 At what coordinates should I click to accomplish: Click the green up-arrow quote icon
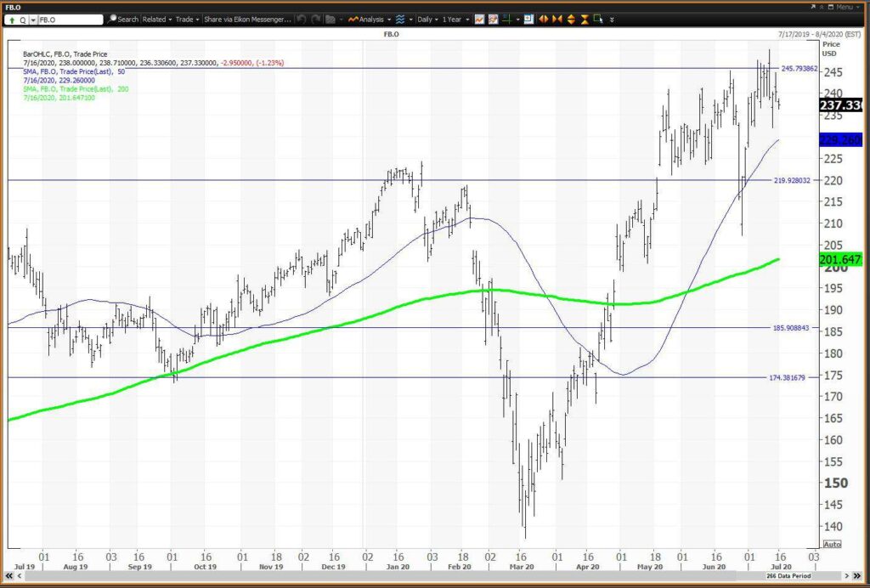coord(12,20)
